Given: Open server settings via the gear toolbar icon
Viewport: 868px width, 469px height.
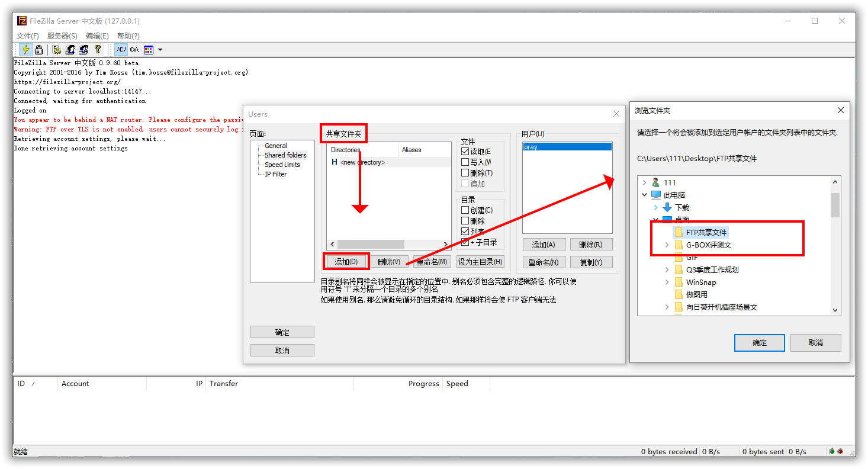Looking at the screenshot, I should point(57,50).
